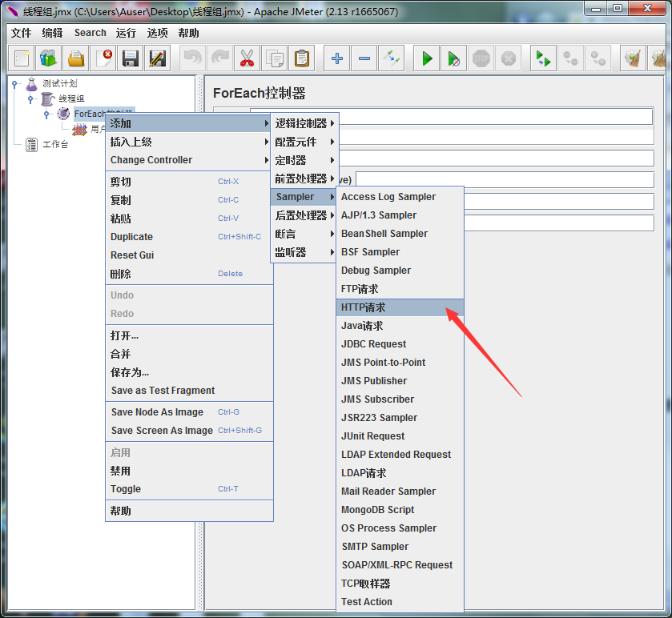Expand the 断言 submenu

304,234
